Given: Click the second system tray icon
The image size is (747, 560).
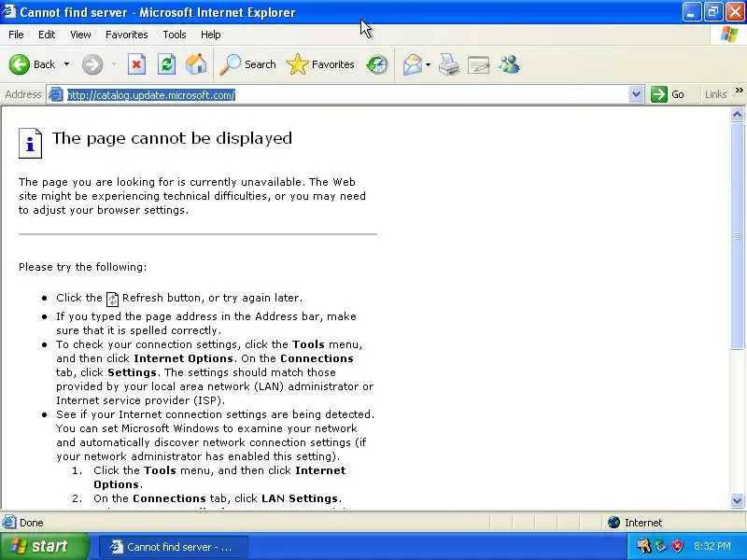Looking at the screenshot, I should pyautogui.click(x=661, y=546).
